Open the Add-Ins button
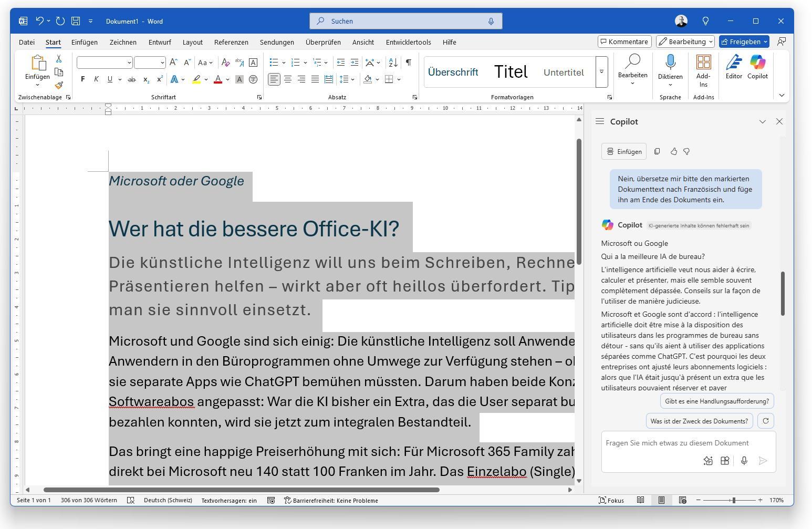Screen dimensions: 812x529 (703, 71)
